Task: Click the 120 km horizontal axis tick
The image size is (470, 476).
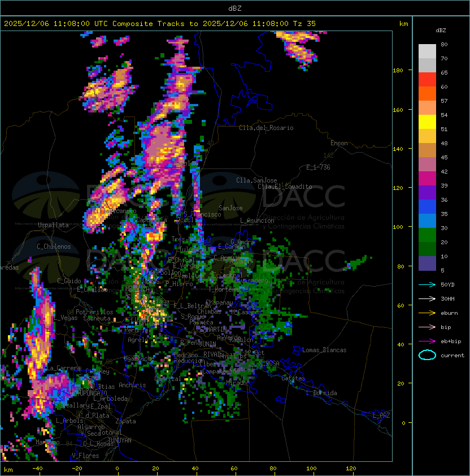Action: click(351, 469)
